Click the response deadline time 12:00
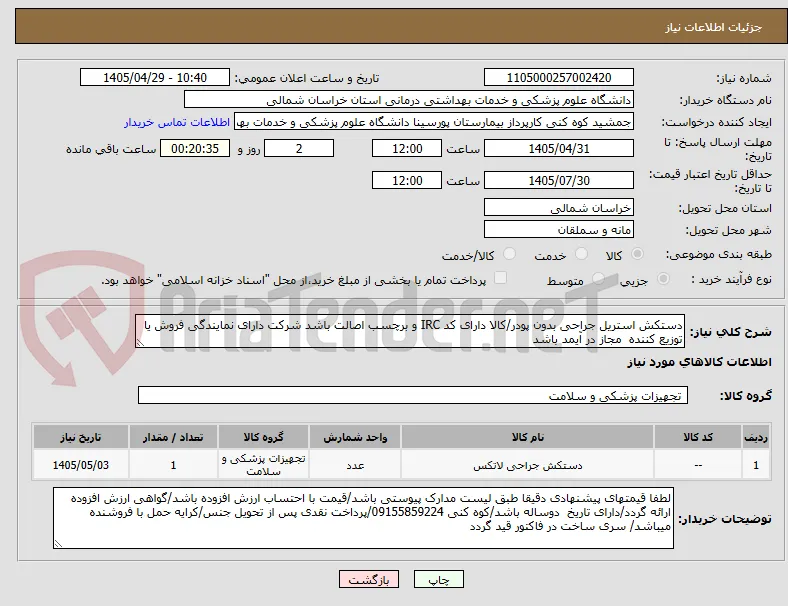 (x=407, y=148)
